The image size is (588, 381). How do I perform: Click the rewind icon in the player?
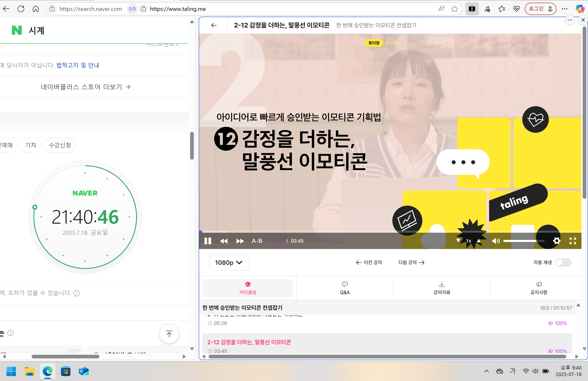224,241
